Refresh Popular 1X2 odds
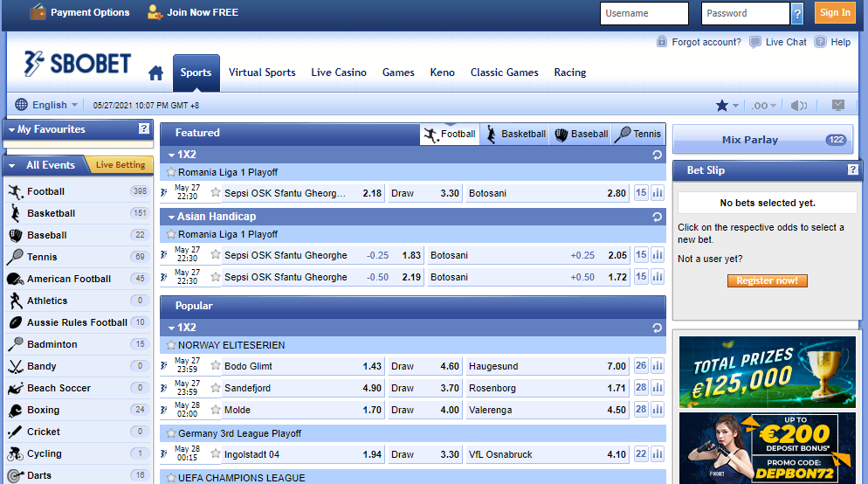 [x=657, y=328]
